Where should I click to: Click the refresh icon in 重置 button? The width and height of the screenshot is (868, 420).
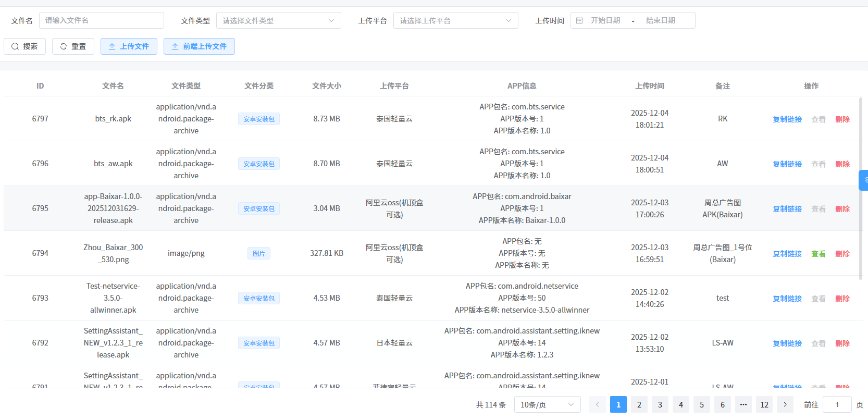coord(64,46)
